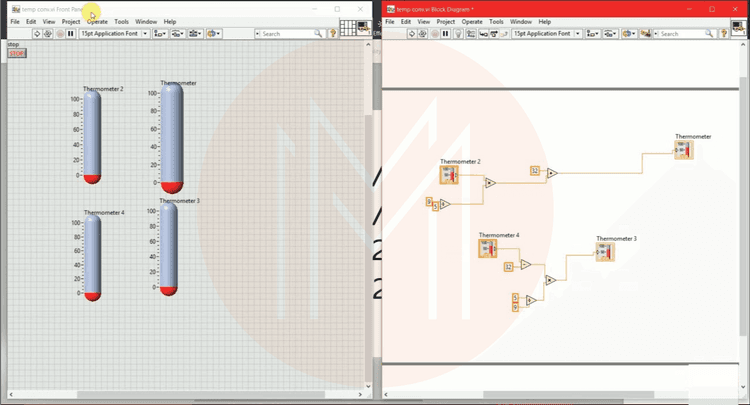
Task: Click Run arrow in Front Panel toolbar
Action: click(x=37, y=33)
